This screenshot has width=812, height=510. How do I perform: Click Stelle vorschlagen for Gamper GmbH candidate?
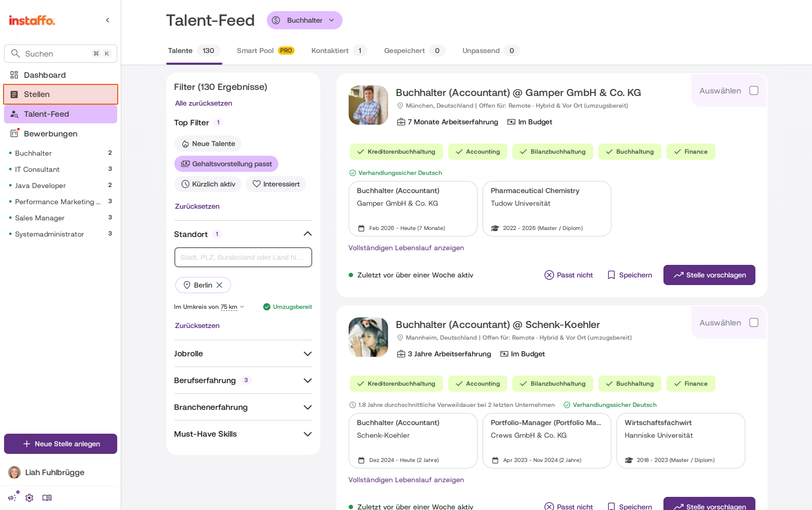(709, 275)
